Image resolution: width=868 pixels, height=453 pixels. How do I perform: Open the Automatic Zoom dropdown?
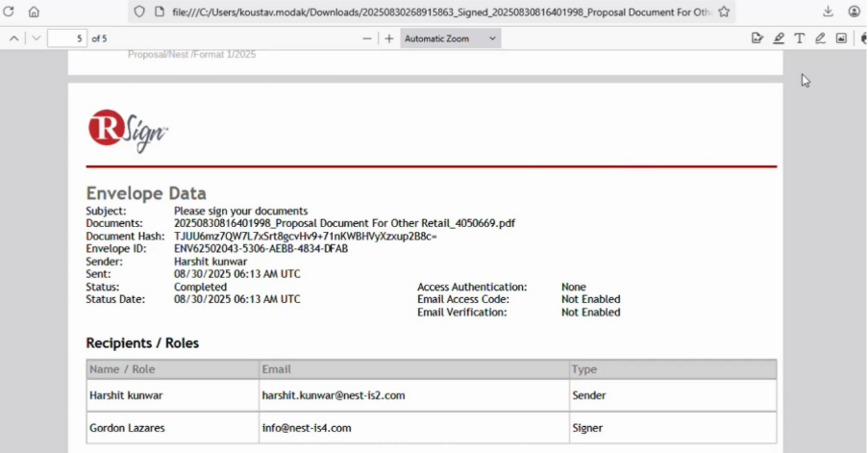(x=451, y=38)
